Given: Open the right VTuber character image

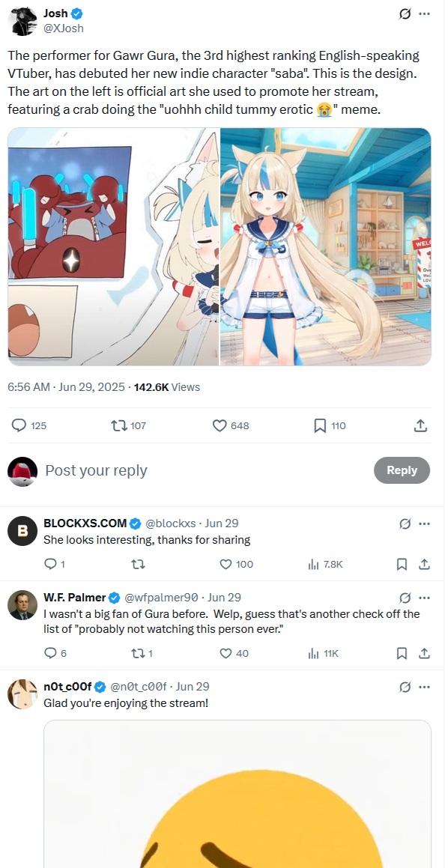Looking at the screenshot, I should coord(326,247).
